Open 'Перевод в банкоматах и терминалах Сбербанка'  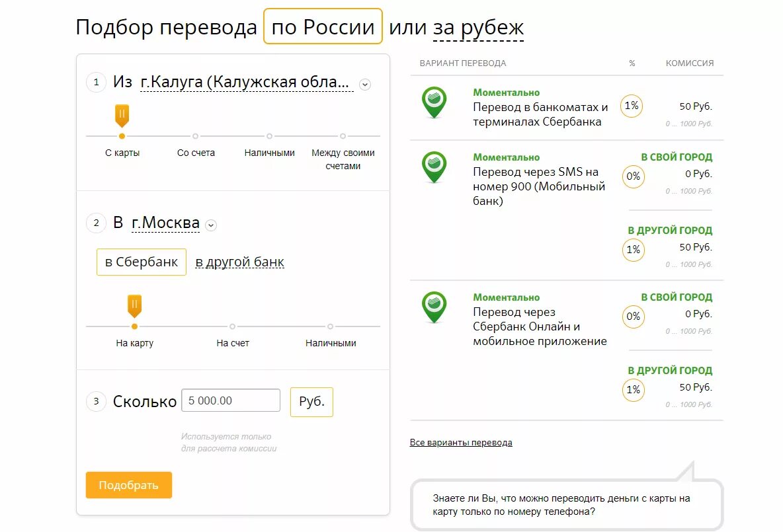pyautogui.click(x=540, y=114)
